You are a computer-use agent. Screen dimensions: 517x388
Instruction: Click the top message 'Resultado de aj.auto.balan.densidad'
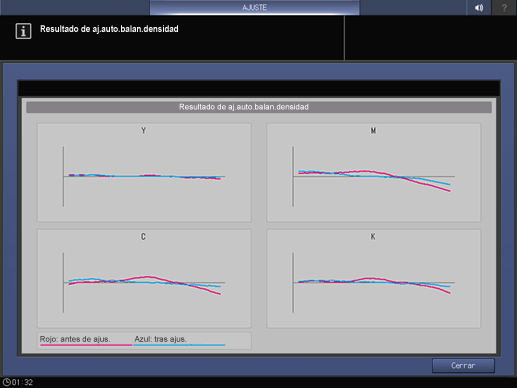pos(109,29)
